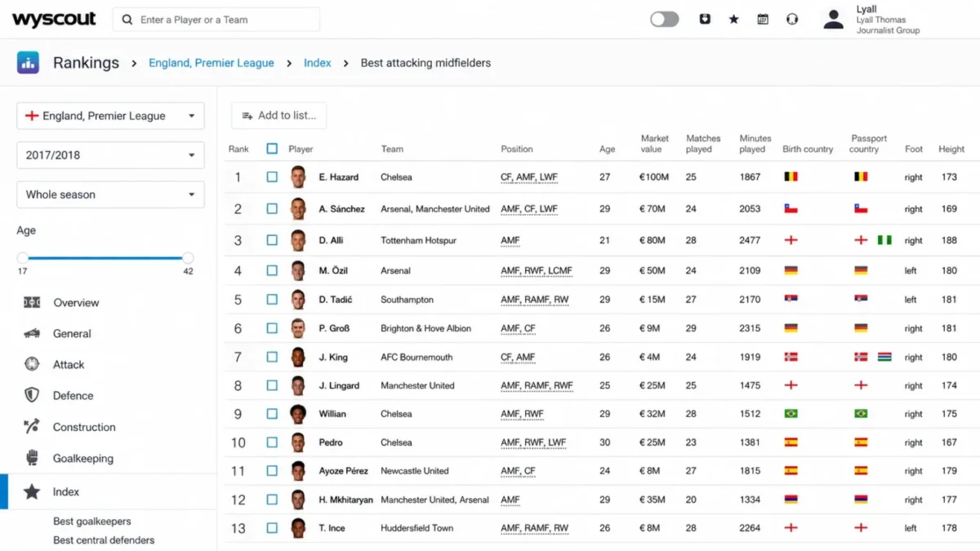
Task: Select Best central defenders index
Action: [104, 540]
